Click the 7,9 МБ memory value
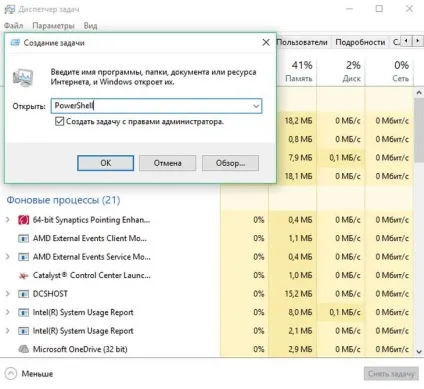Screen dimensions: 424x389 click(300, 157)
